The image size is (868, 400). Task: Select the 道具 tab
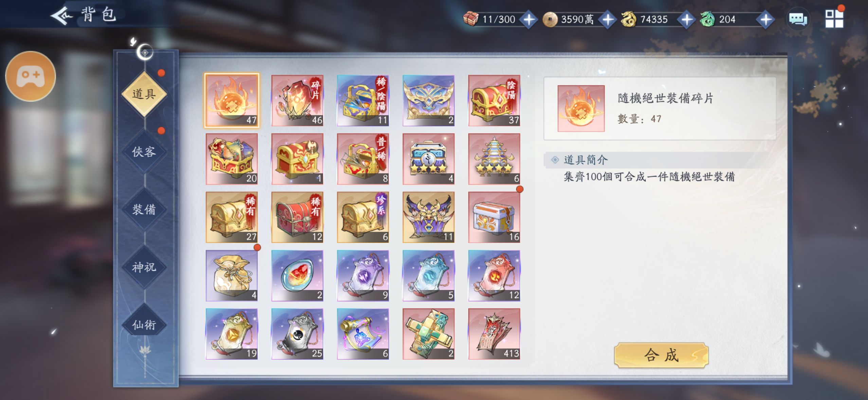144,94
